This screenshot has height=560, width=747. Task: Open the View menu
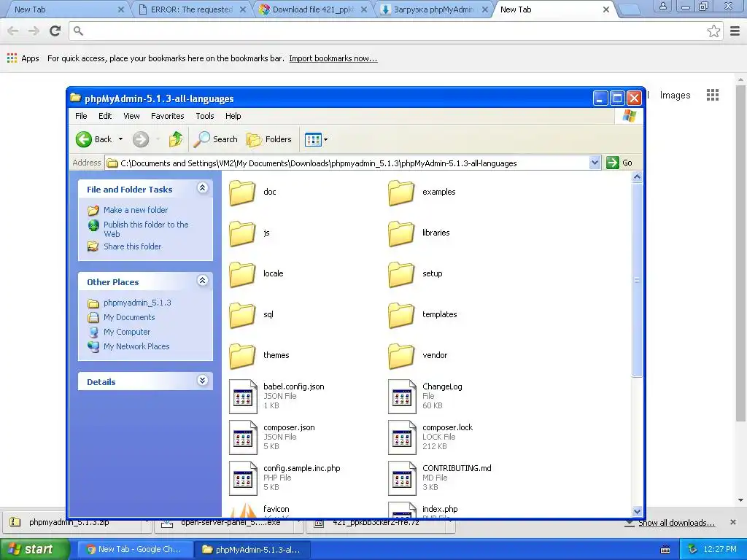(x=131, y=116)
